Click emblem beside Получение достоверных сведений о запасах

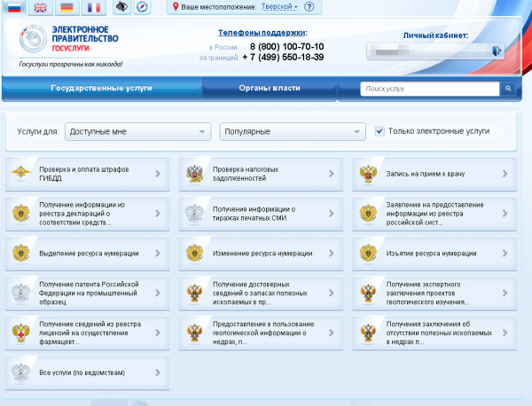point(194,293)
